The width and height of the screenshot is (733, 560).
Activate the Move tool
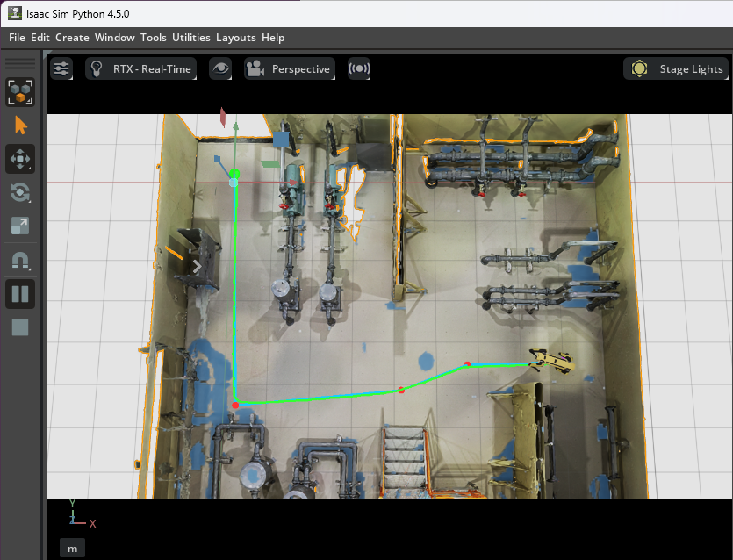point(20,159)
